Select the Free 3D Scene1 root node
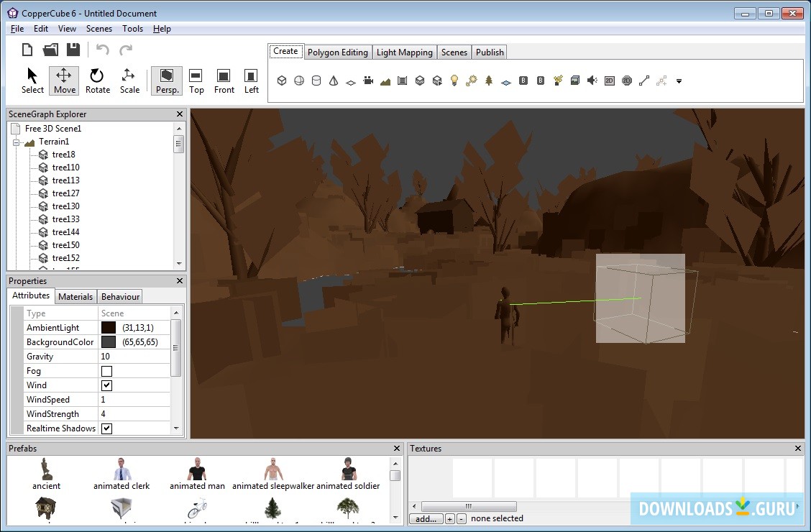This screenshot has width=811, height=532. click(x=52, y=128)
